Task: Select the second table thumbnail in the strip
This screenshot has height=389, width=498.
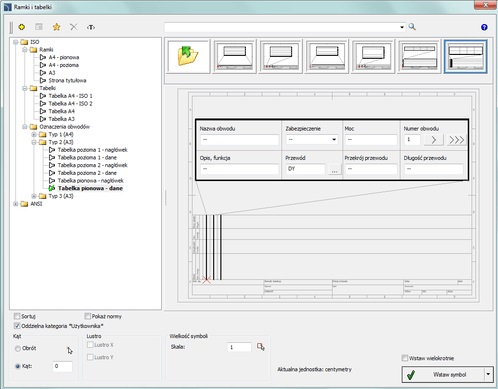Action: pos(235,56)
